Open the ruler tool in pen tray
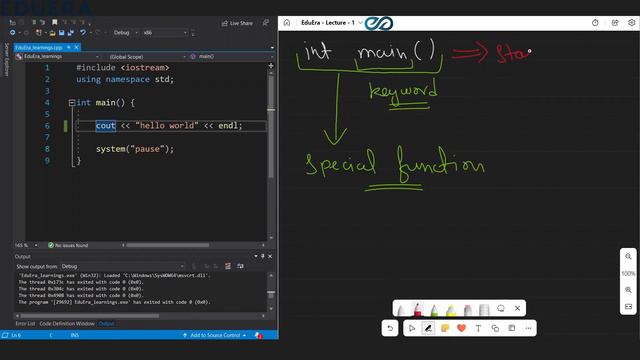The height and width of the screenshot is (360, 640). point(484,309)
